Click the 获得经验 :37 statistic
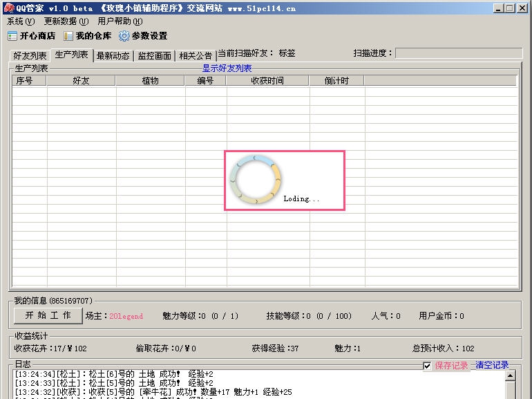This screenshot has height=399, width=532. click(x=275, y=349)
